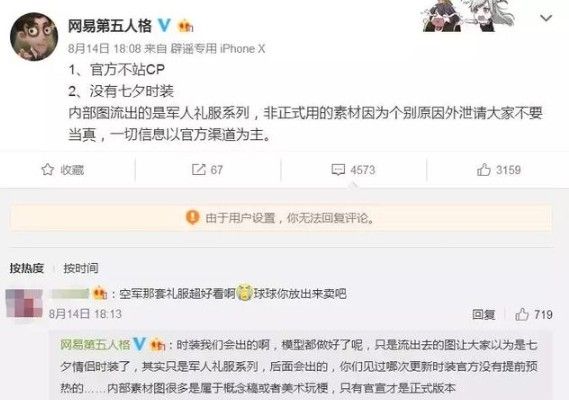Screen dimensions: 569x400
Task: Click the commenter's membership crown icon
Action: pyautogui.click(x=99, y=293)
